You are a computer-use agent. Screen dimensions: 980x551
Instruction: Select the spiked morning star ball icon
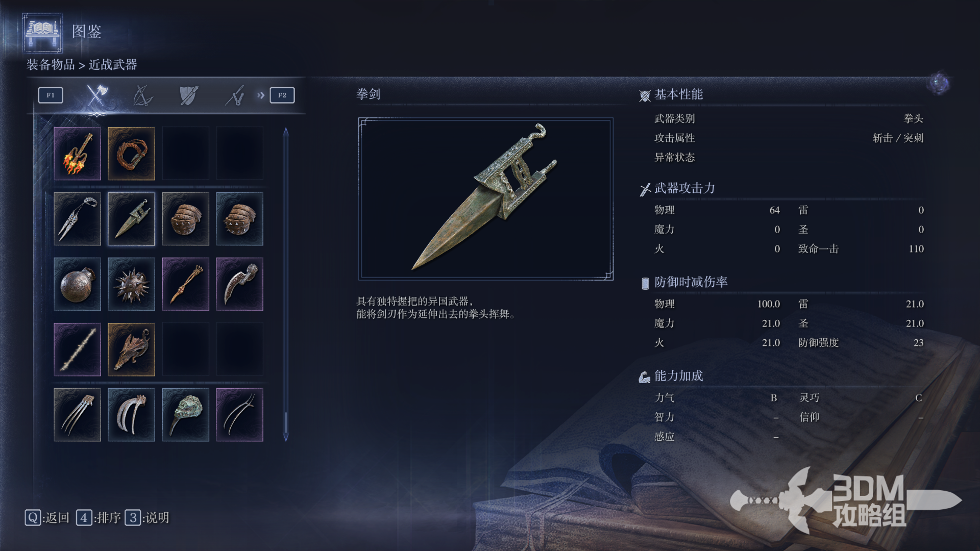pyautogui.click(x=131, y=284)
